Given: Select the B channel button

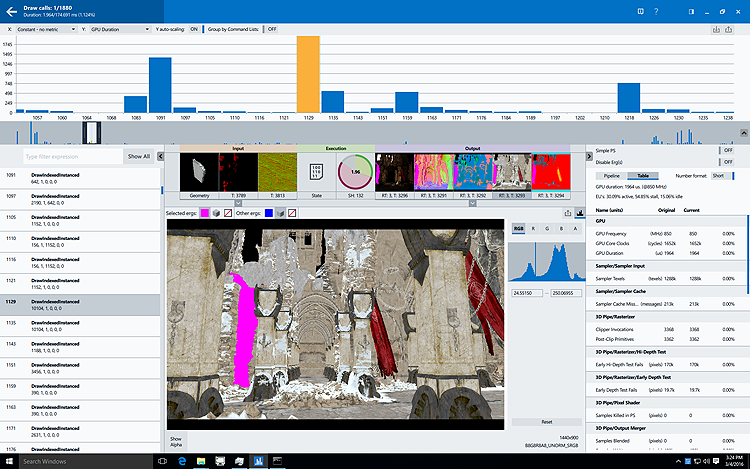Looking at the screenshot, I should 562,229.
